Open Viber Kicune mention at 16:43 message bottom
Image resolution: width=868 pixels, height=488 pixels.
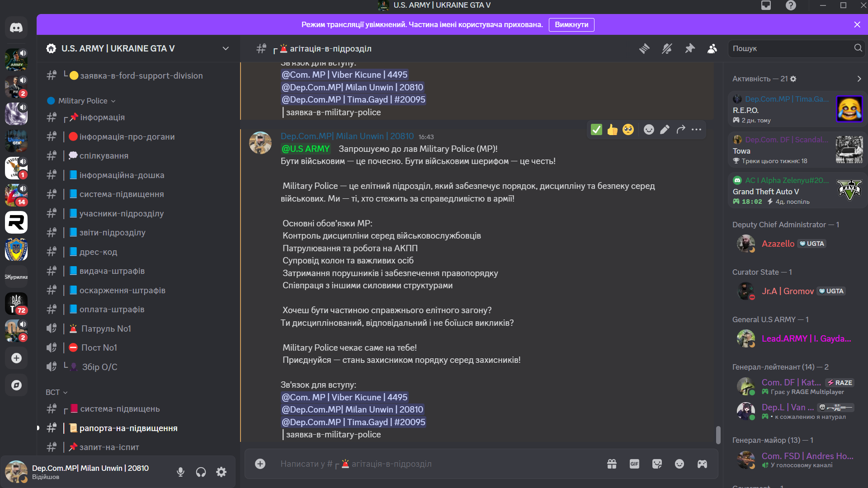344,397
